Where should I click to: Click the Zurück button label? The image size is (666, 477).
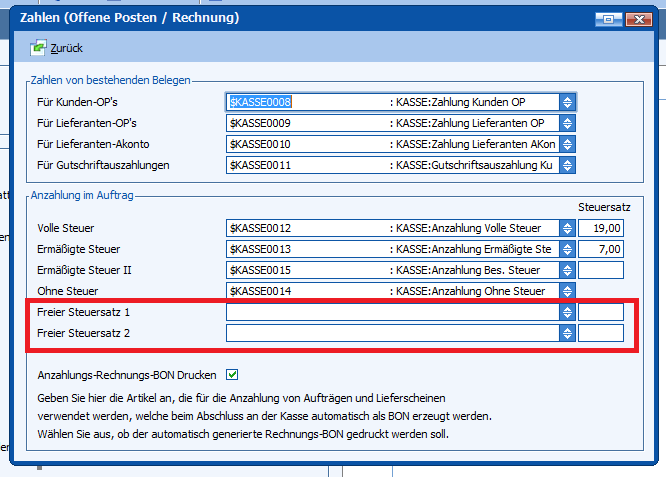point(66,48)
